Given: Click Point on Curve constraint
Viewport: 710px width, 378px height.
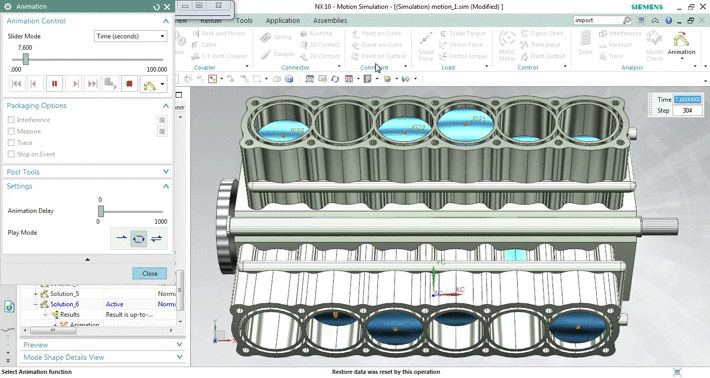Looking at the screenshot, I should (x=377, y=33).
